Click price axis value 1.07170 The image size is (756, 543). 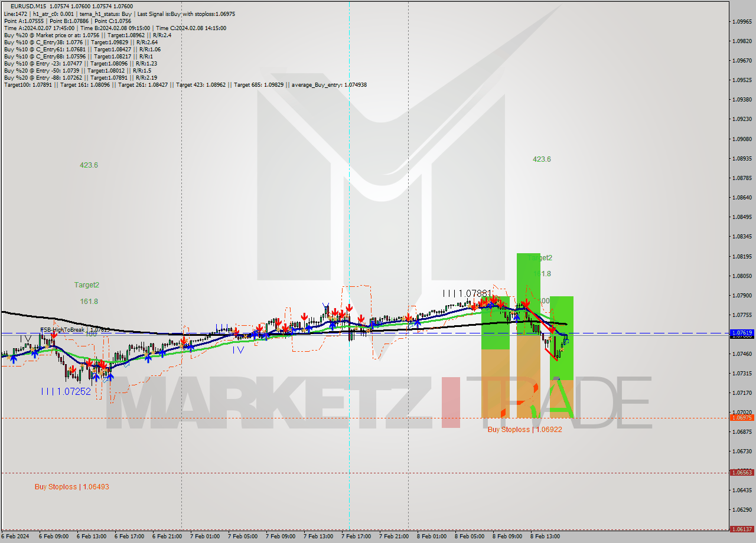click(x=742, y=392)
